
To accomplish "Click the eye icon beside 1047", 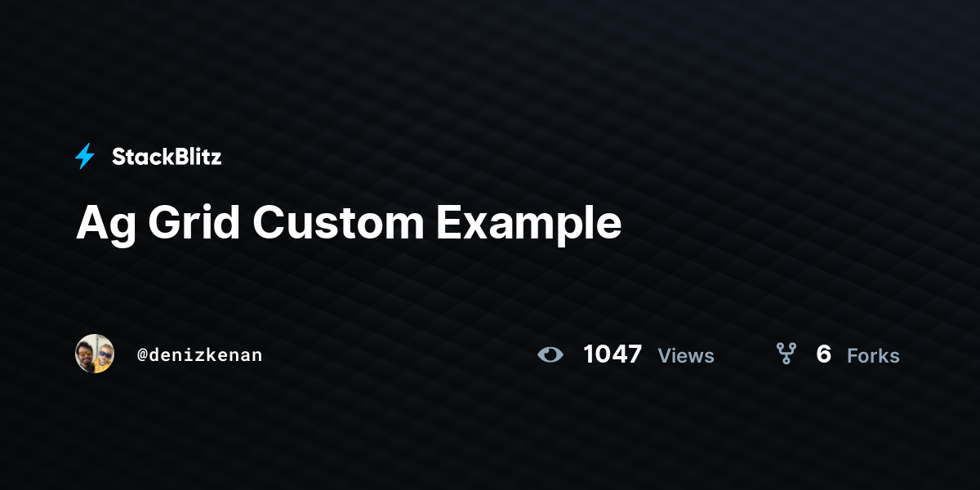I will pyautogui.click(x=550, y=354).
